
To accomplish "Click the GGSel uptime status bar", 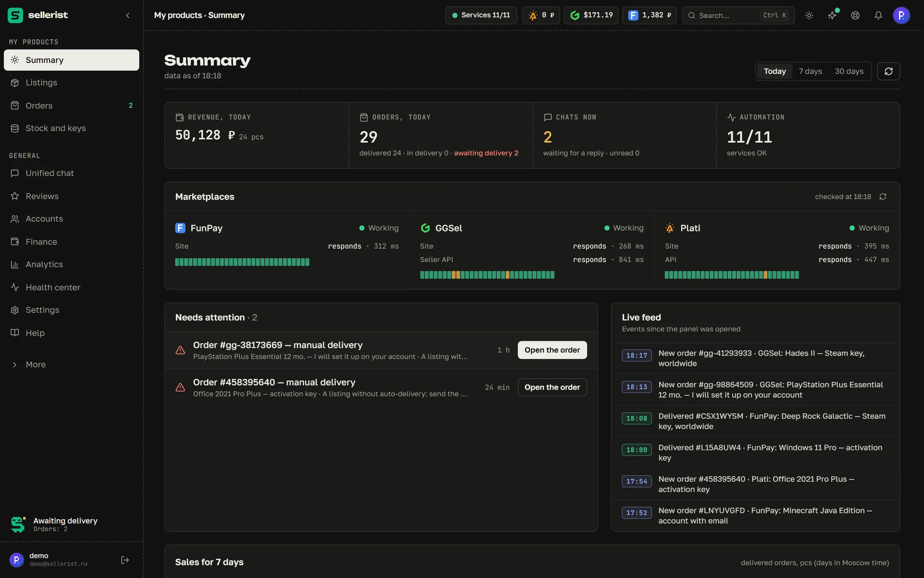I will [487, 275].
